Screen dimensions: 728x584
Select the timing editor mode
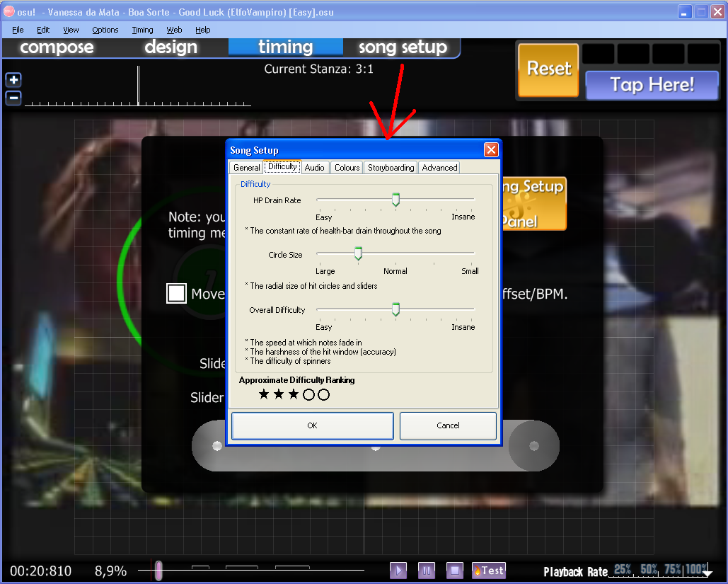click(x=286, y=47)
